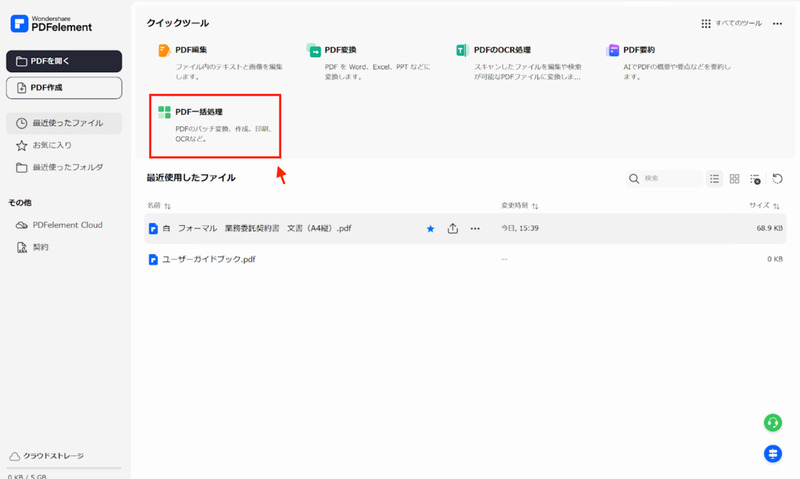This screenshot has height=479, width=800.
Task: Refresh the recent files list
Action: pyautogui.click(x=777, y=179)
